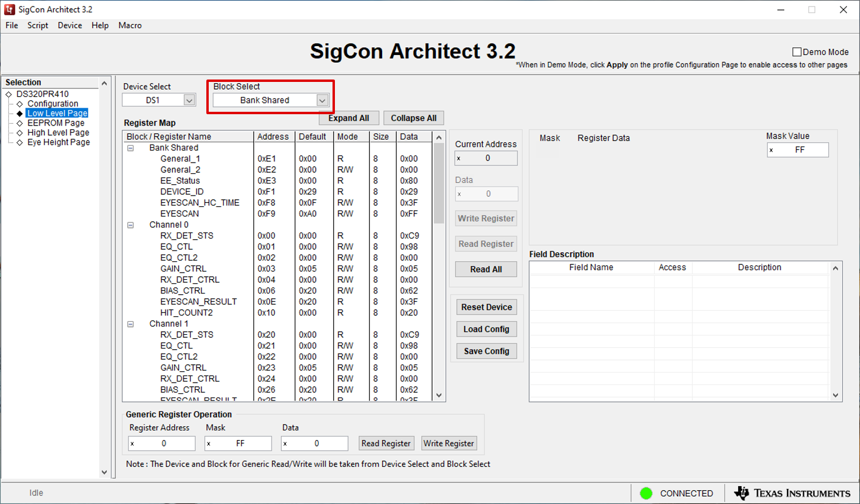Click the Field Description scrollbar up arrow
This screenshot has width=860, height=504.
835,268
